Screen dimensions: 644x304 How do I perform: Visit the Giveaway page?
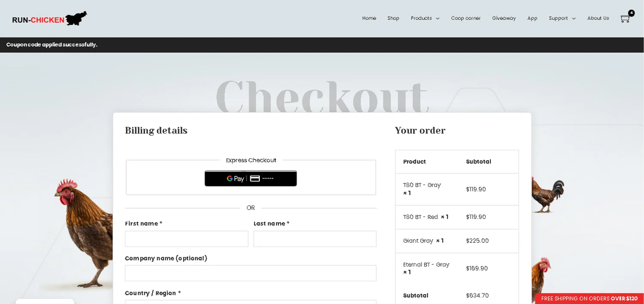[x=504, y=18]
